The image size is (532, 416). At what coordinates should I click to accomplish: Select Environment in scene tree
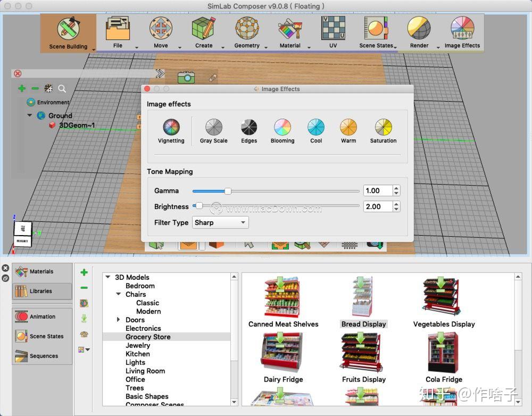pyautogui.click(x=53, y=102)
